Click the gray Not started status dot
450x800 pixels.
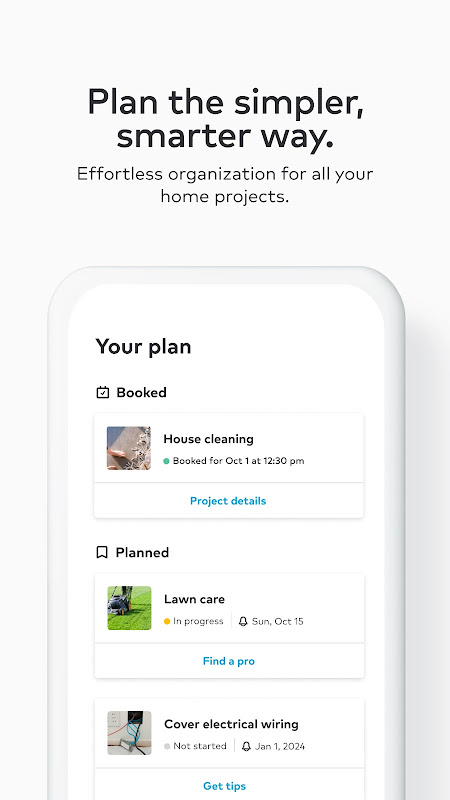[167, 746]
